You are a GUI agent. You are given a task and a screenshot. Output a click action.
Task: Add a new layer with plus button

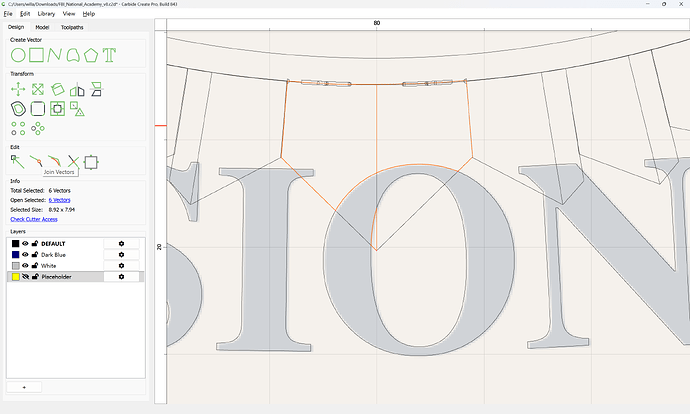[24, 387]
